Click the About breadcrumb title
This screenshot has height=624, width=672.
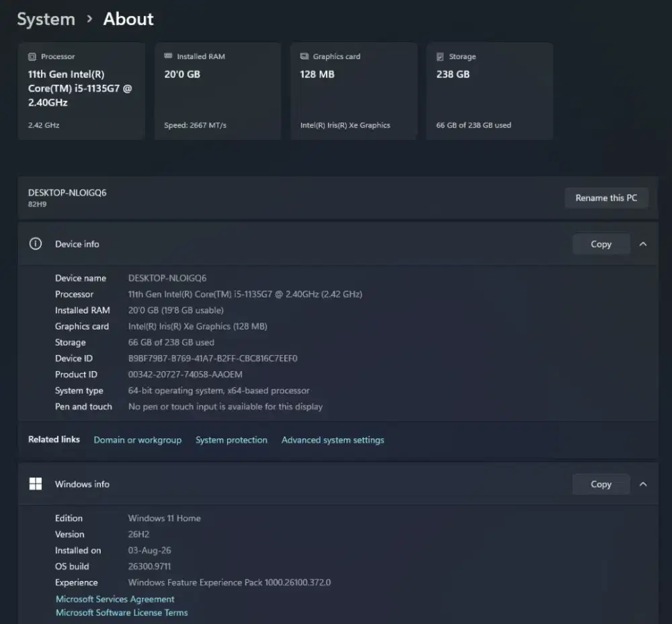point(128,19)
